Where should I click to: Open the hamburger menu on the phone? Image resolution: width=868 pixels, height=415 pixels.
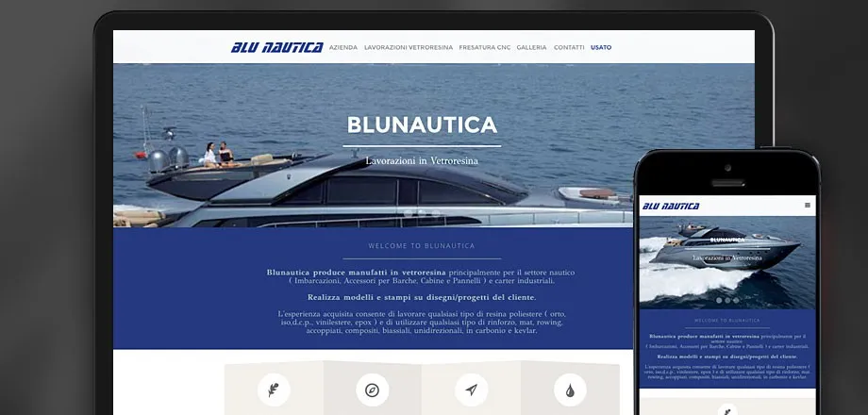pos(807,205)
